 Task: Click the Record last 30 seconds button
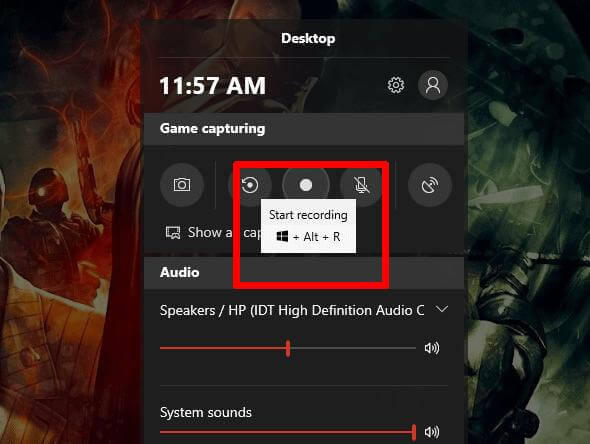[250, 185]
